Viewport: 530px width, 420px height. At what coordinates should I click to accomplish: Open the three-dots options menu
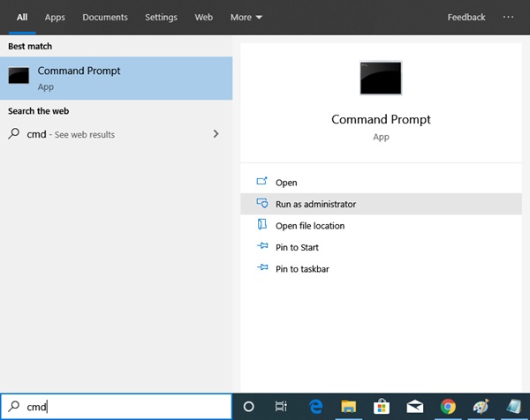pyautogui.click(x=508, y=17)
